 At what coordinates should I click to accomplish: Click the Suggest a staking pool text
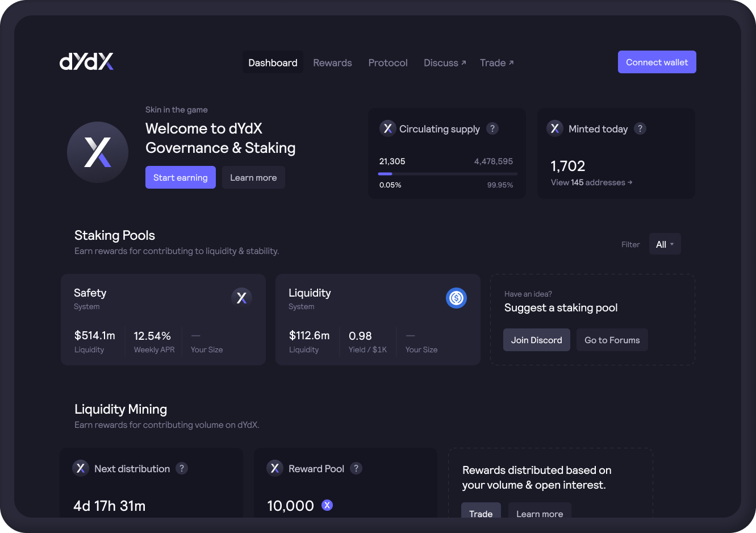(x=561, y=308)
